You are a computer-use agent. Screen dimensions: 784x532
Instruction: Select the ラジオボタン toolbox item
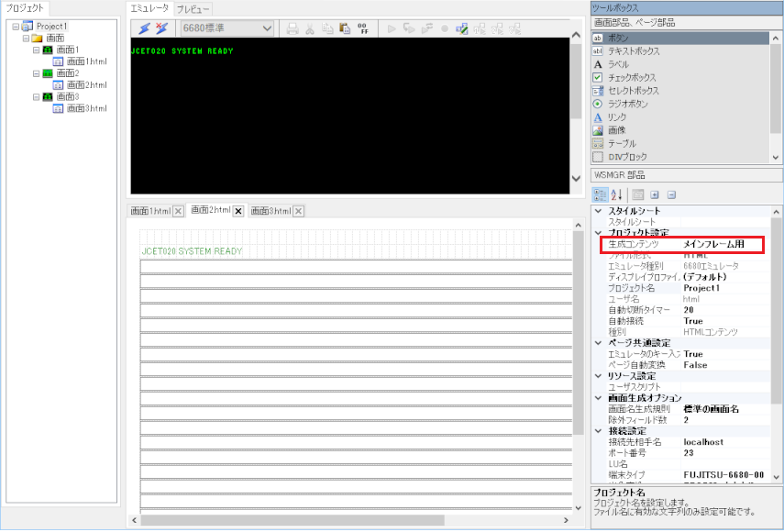[x=627, y=104]
